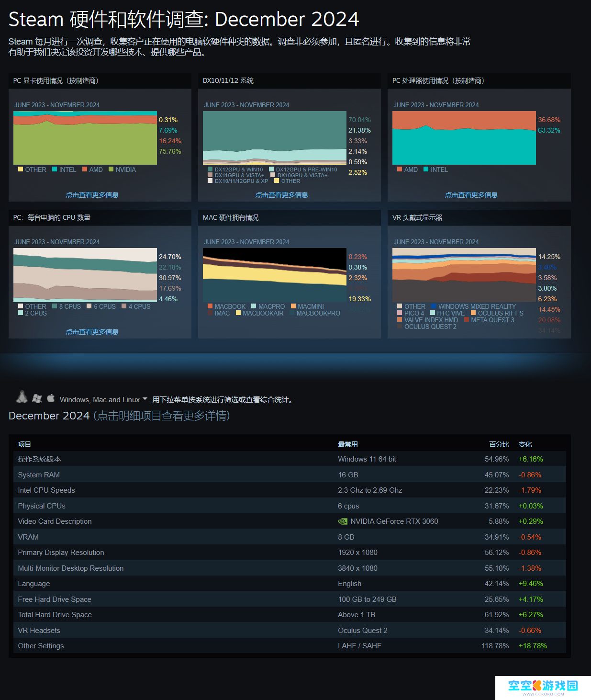Click the LAHF / SAHF value

[x=359, y=646]
